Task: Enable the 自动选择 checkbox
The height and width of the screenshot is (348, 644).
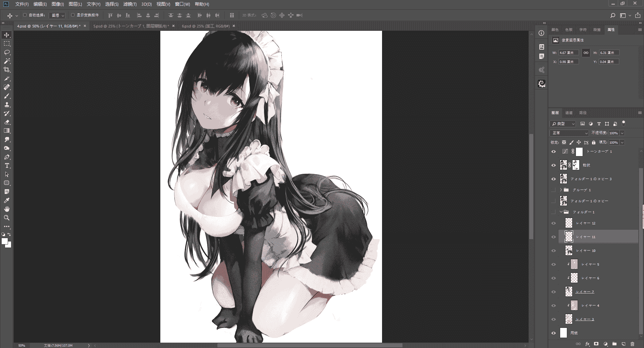Action: tap(25, 15)
